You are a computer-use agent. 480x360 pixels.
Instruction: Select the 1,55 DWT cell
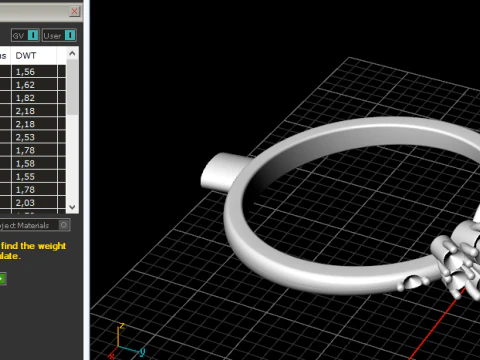(x=34, y=176)
